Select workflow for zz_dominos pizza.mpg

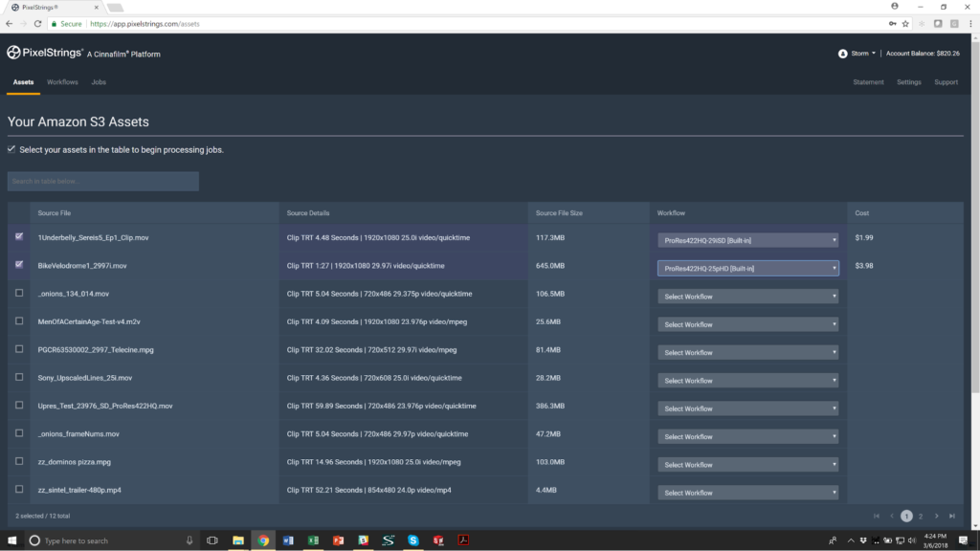[x=748, y=465]
